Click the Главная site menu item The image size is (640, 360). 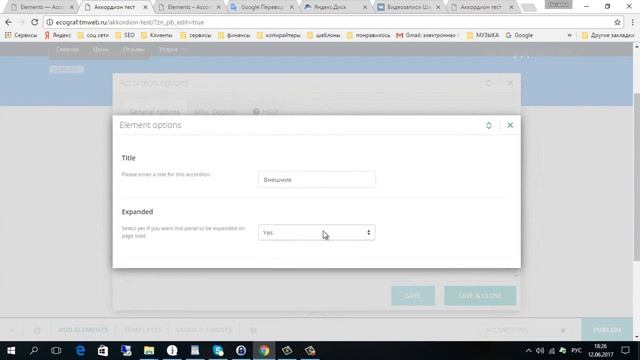[67, 49]
